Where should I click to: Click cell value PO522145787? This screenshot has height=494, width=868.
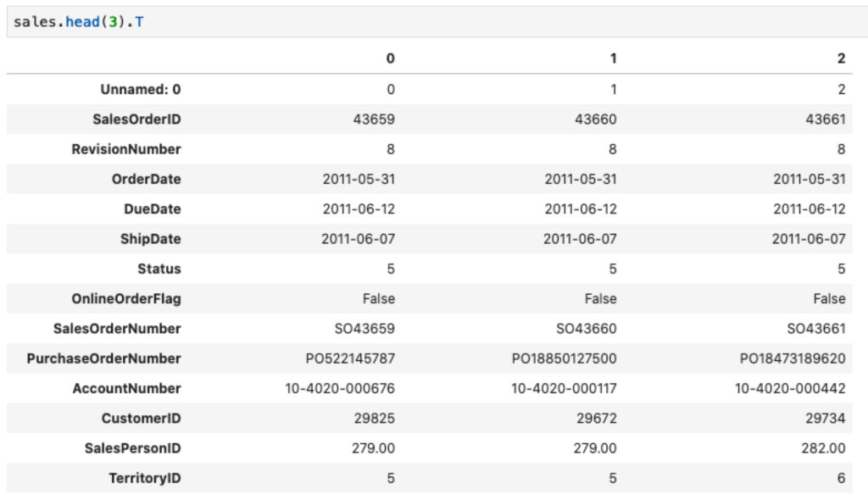(x=350, y=358)
